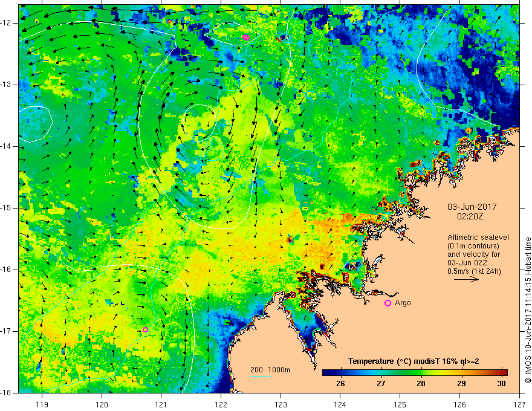Click the 'Temperature (°C) modisT 16% ql>=2' title
Screen dimensions: 532x411
(x=414, y=361)
